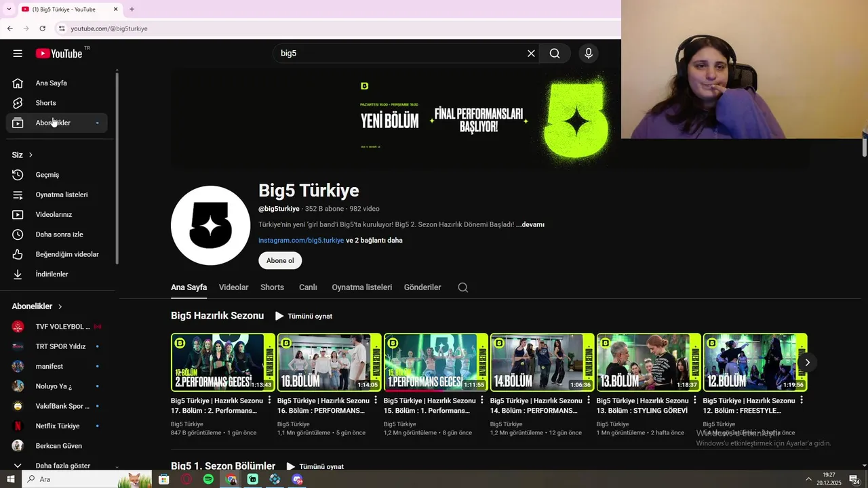Click the Abone ol subscribe button
868x488 pixels.
coord(280,261)
